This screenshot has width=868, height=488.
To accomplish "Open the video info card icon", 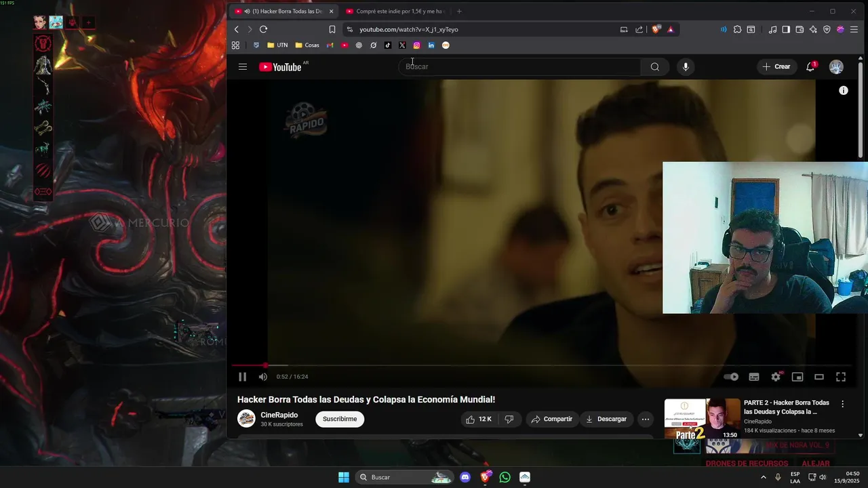I will [x=844, y=90].
